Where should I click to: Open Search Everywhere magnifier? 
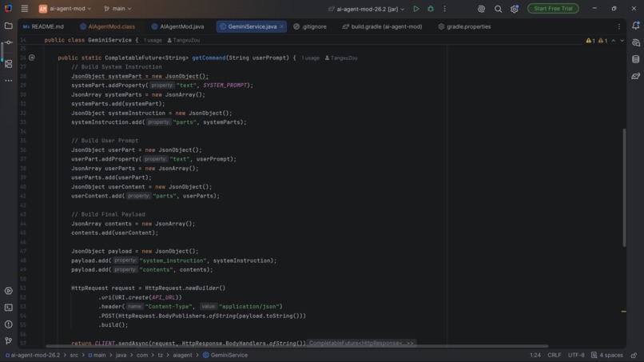coord(498,9)
